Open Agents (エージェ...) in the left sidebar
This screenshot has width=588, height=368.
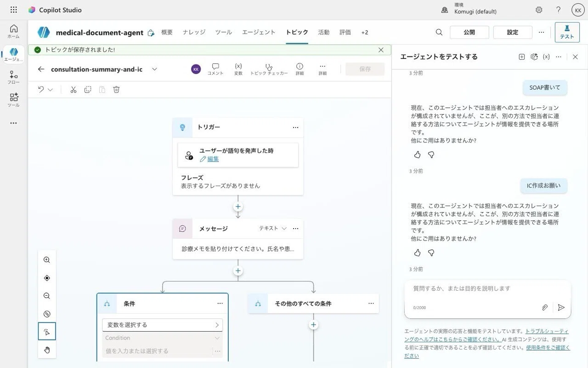(13, 54)
